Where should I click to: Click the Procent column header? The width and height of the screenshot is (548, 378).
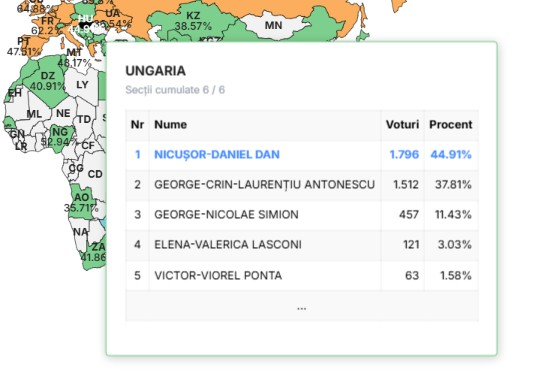click(x=451, y=125)
